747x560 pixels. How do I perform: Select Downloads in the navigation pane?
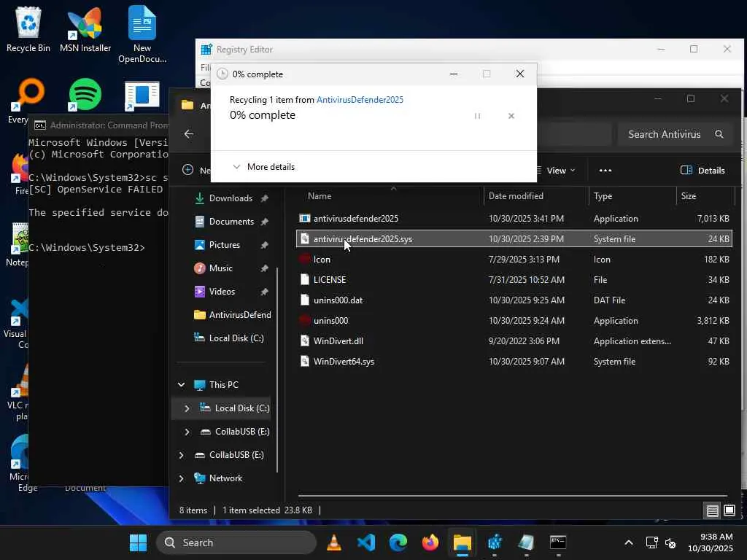pyautogui.click(x=230, y=198)
